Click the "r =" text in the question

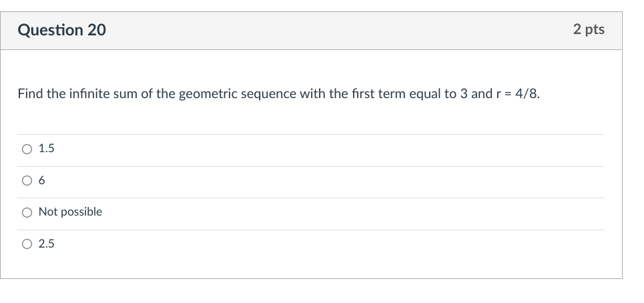[501, 93]
